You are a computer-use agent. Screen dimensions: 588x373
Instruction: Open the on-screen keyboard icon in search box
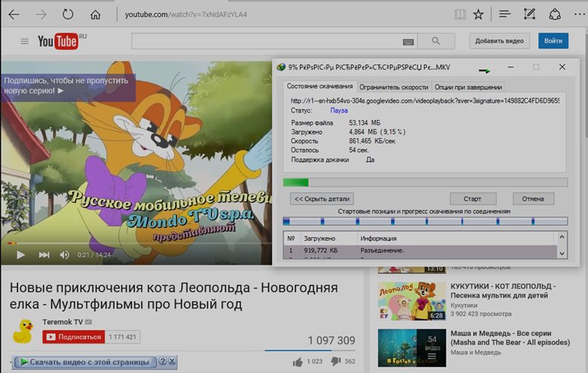click(408, 42)
